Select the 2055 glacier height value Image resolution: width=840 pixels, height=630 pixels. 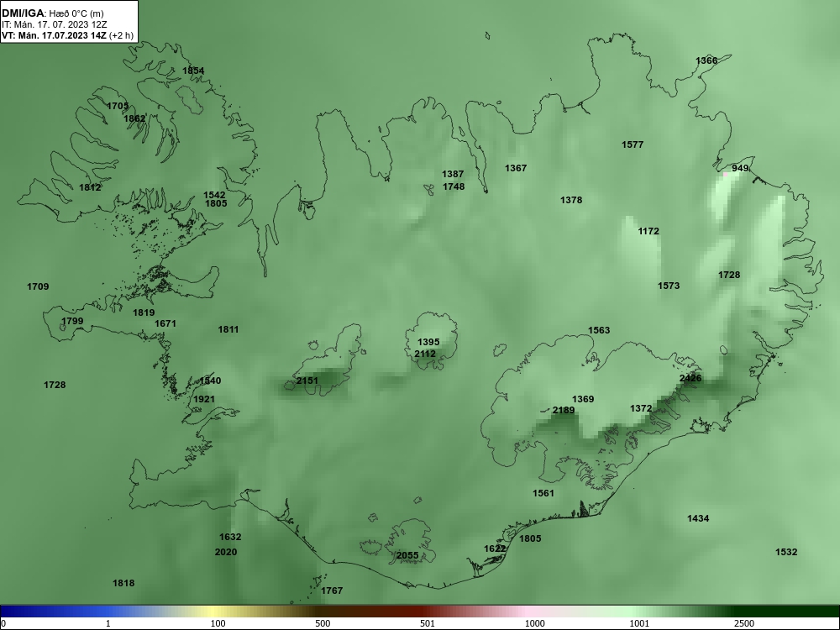pos(407,555)
